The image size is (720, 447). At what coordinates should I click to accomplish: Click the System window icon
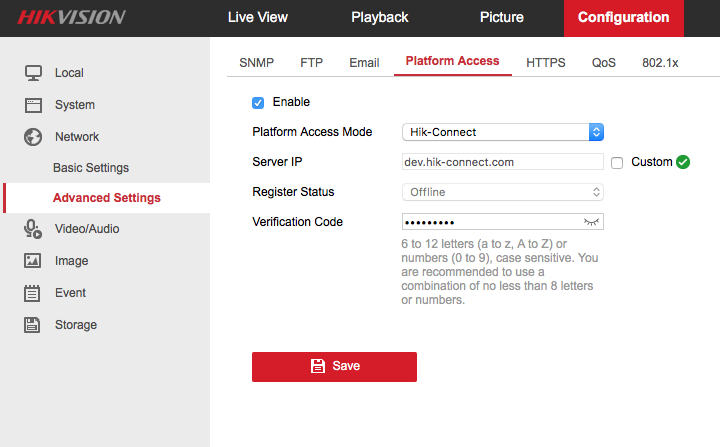pos(33,105)
